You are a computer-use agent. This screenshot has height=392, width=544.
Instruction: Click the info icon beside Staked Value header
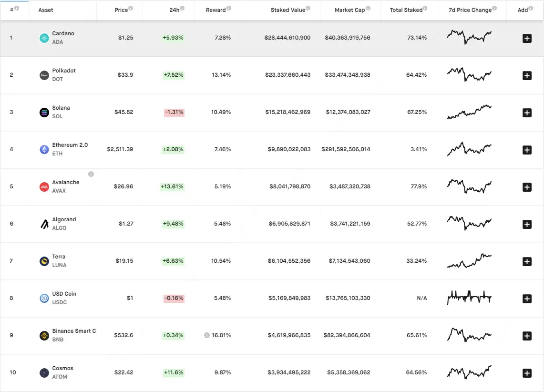coord(308,8)
